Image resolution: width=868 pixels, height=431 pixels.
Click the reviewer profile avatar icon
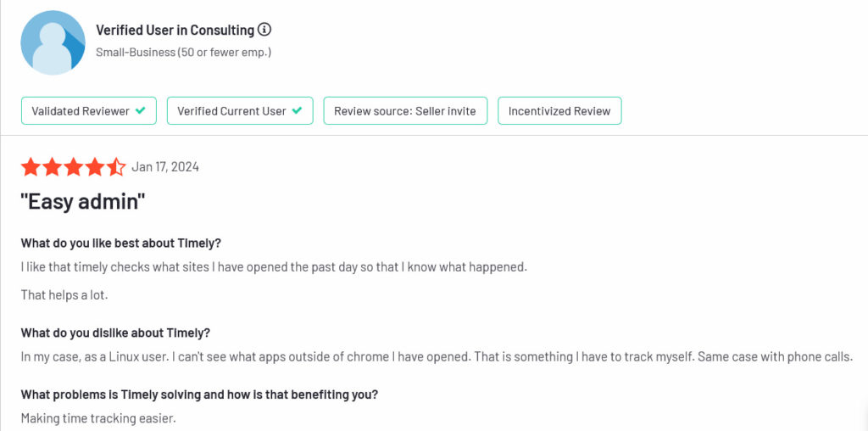point(53,42)
